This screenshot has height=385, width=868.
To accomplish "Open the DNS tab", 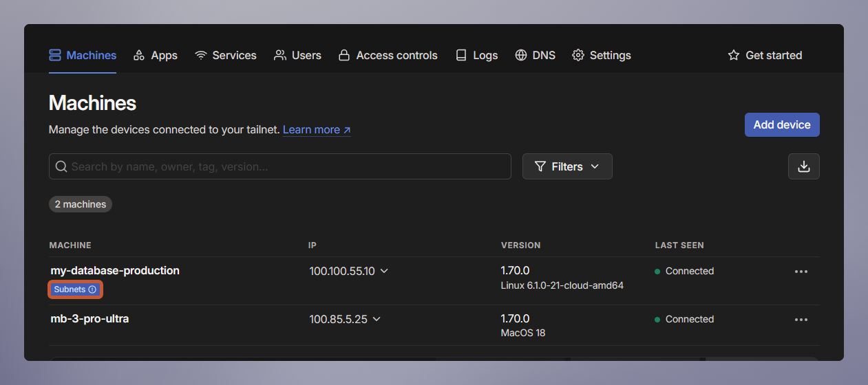I will tap(535, 55).
